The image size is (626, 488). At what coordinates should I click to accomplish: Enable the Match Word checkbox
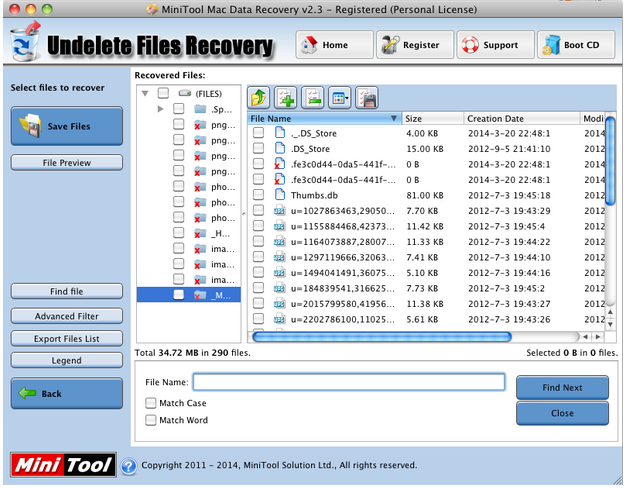151,420
